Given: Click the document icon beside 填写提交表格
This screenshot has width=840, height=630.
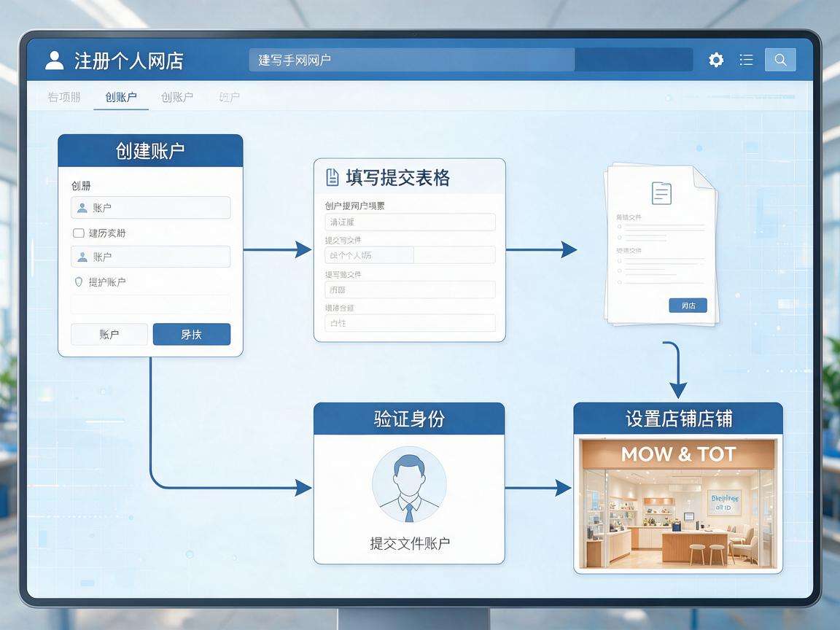Looking at the screenshot, I should pyautogui.click(x=332, y=177).
